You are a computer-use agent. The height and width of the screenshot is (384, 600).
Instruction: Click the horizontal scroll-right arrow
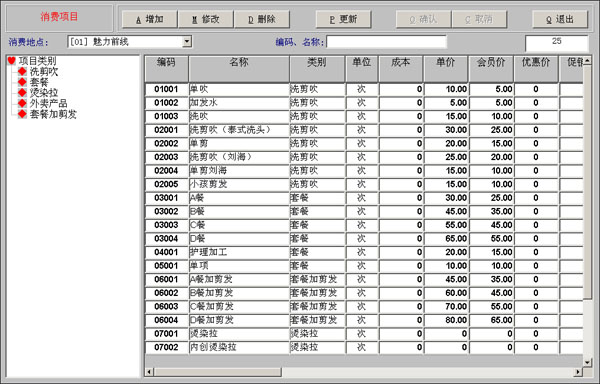coord(578,372)
